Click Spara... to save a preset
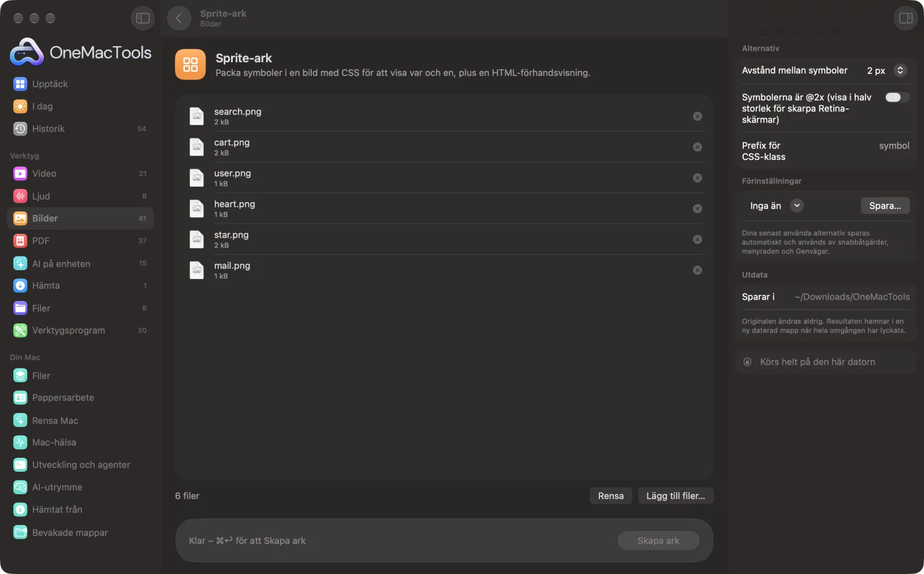The height and width of the screenshot is (574, 924). 885,206
